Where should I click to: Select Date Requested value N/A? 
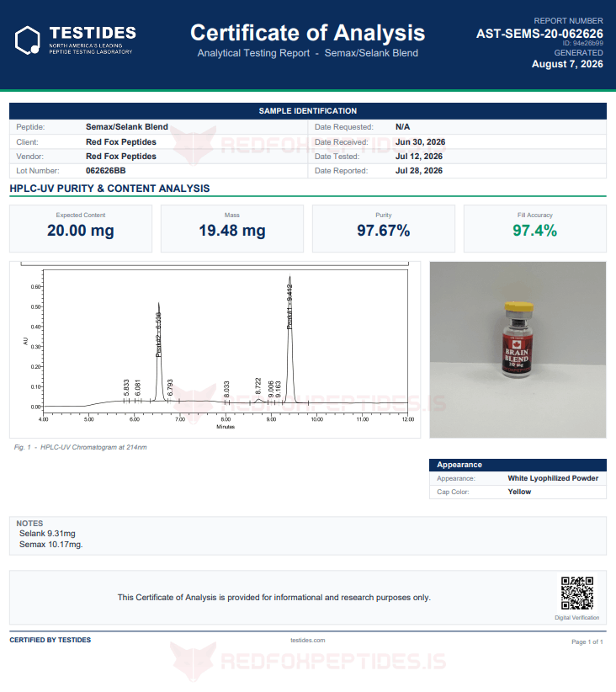[x=402, y=126]
